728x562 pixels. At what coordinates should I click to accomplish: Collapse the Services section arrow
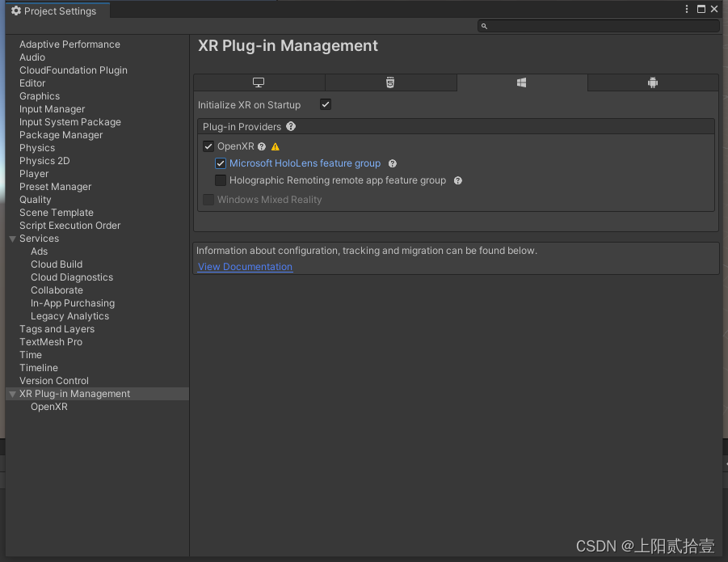pos(13,239)
